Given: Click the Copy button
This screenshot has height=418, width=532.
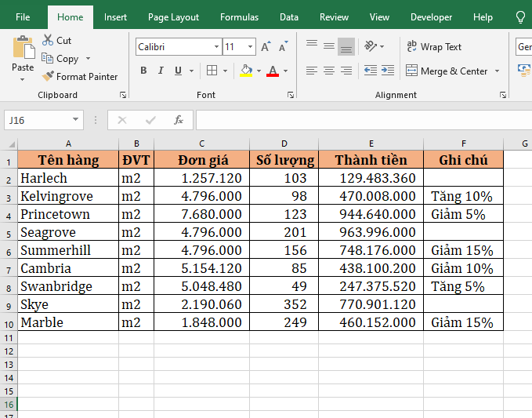Looking at the screenshot, I should pyautogui.click(x=61, y=59).
